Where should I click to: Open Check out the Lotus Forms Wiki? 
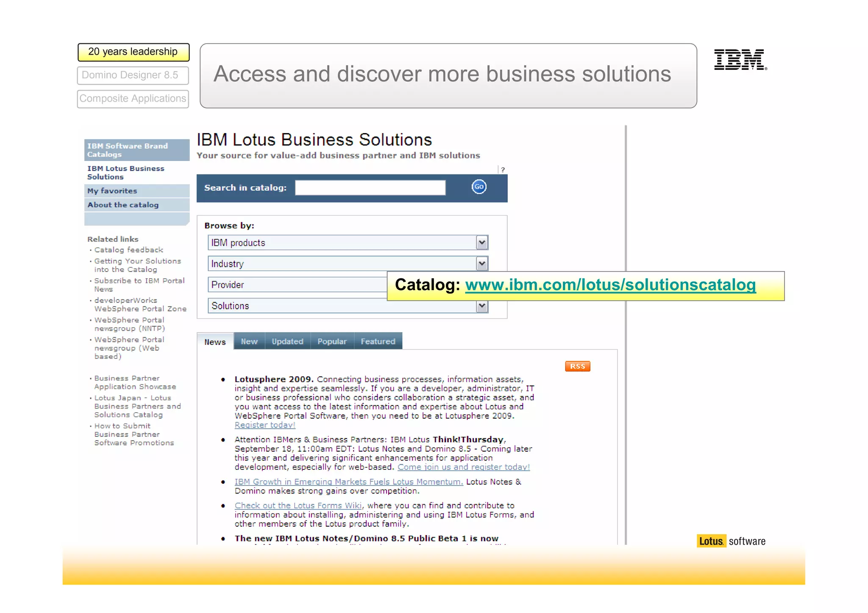pyautogui.click(x=298, y=505)
